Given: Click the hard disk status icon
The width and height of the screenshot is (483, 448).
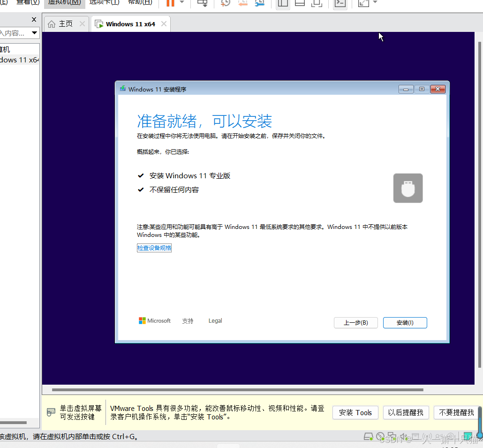Looking at the screenshot, I should pyautogui.click(x=369, y=436).
